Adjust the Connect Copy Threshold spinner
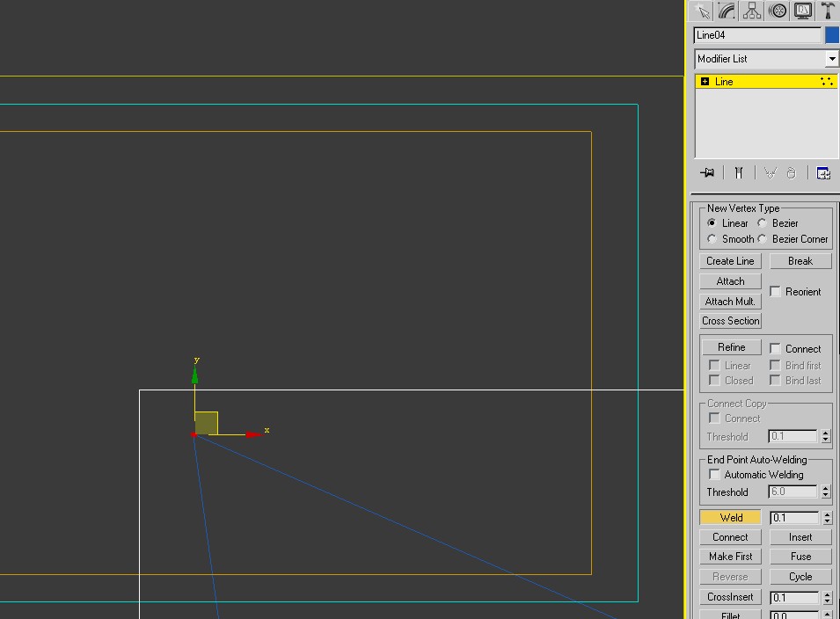Screen dimensions: 840x619 pos(826,436)
